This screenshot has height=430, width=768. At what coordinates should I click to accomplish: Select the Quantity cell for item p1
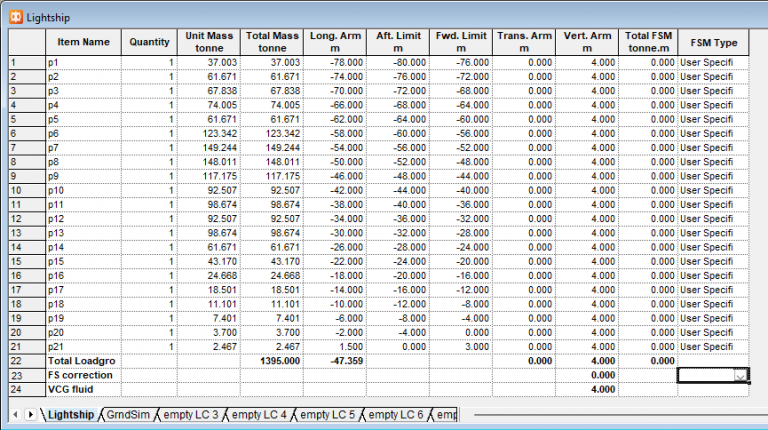[150, 62]
